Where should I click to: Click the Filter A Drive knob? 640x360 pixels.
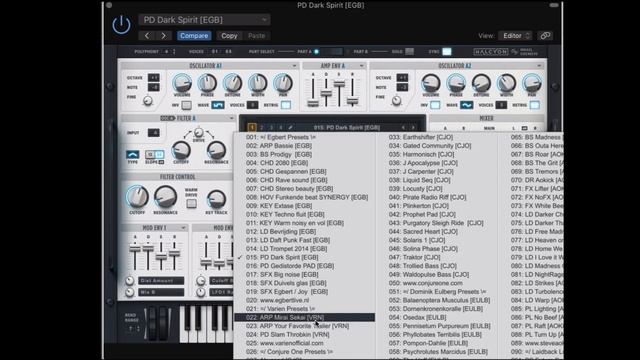pyautogui.click(x=198, y=133)
